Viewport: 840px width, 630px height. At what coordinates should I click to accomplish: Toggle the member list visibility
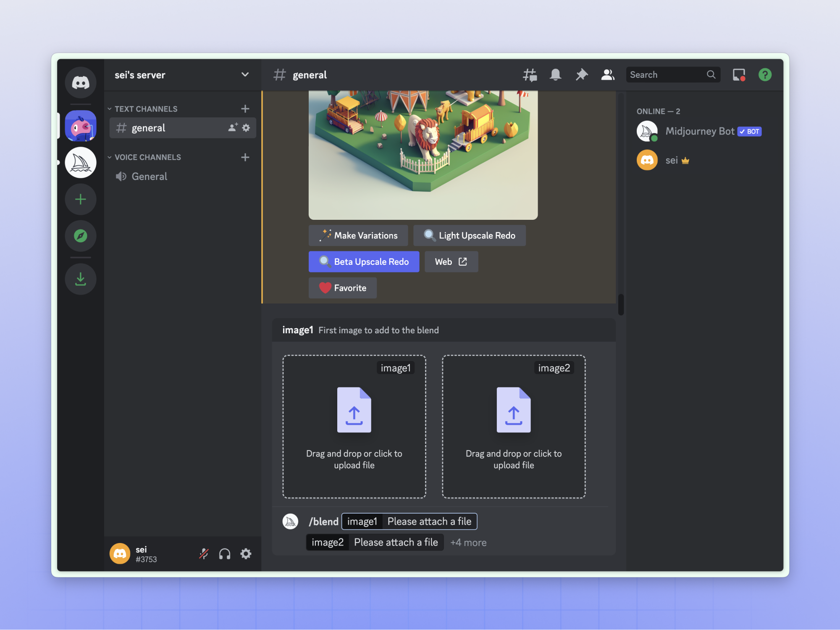[x=607, y=75]
